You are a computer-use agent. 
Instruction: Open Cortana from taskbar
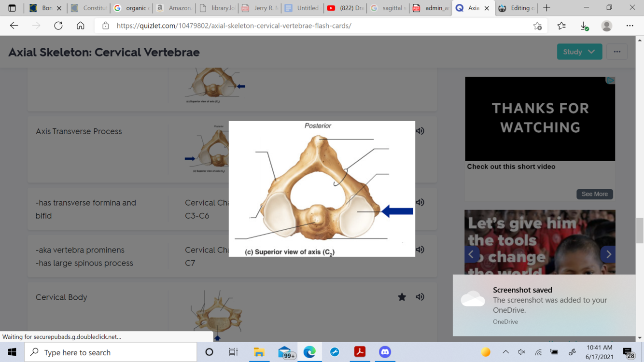[209, 352]
